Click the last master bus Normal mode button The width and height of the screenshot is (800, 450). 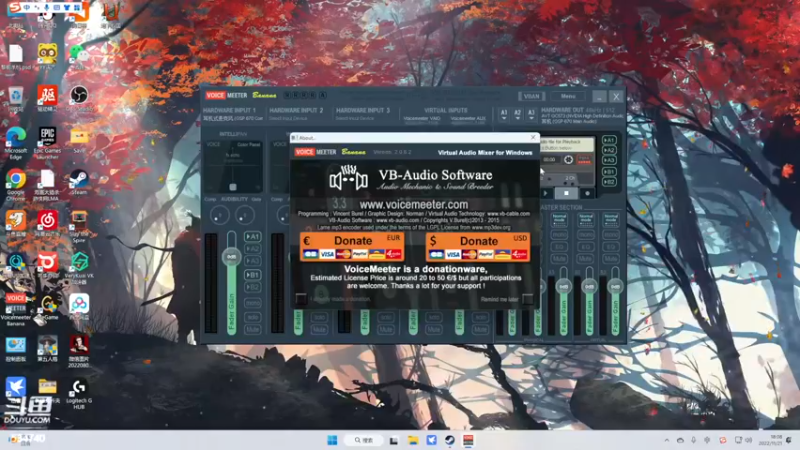click(x=611, y=220)
